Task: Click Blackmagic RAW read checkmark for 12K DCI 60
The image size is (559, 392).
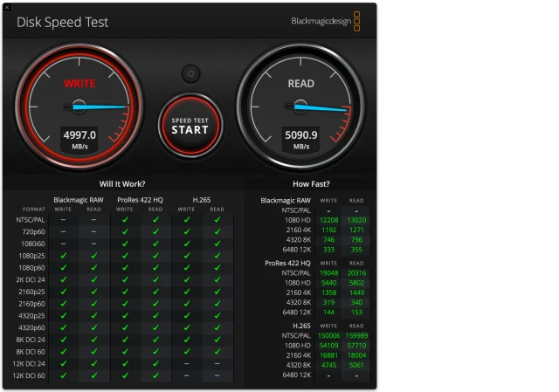Action: click(x=94, y=375)
